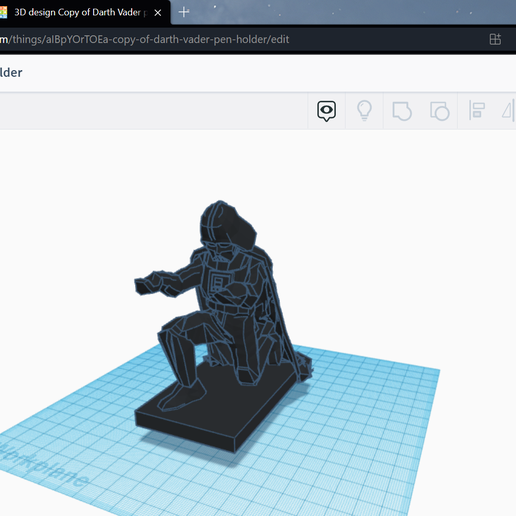Click the design name ending in 'lder'
Image resolution: width=516 pixels, height=516 pixels.
point(11,73)
